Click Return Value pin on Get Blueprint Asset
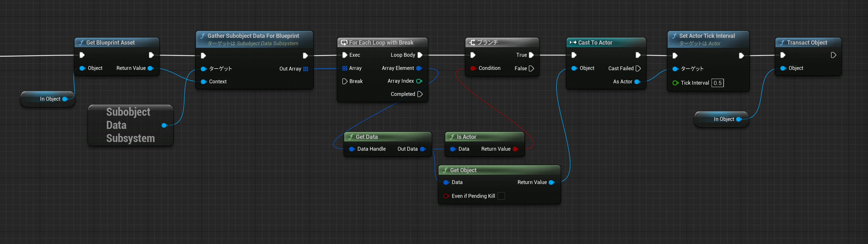The width and height of the screenshot is (868, 244). click(x=150, y=68)
